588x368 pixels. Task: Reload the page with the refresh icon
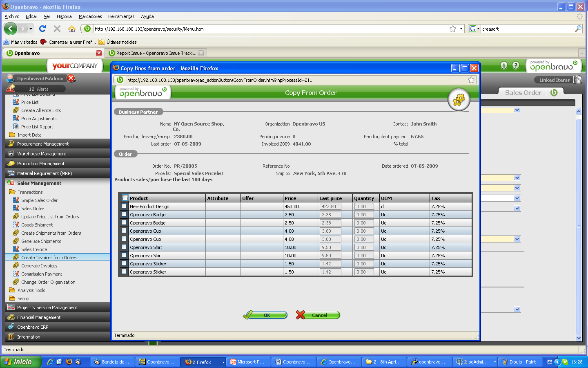[x=42, y=29]
